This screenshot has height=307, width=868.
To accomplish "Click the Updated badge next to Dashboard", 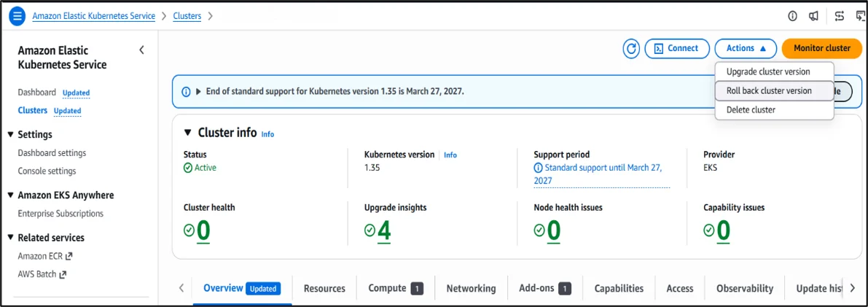I will (77, 93).
